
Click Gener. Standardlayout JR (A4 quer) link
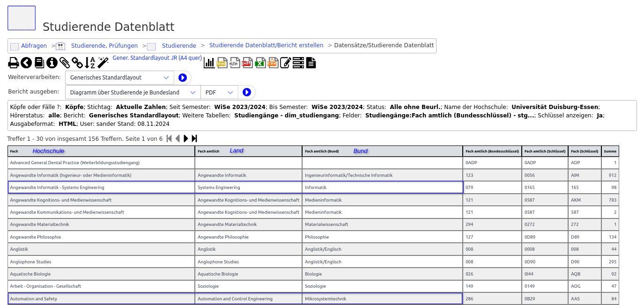(157, 58)
